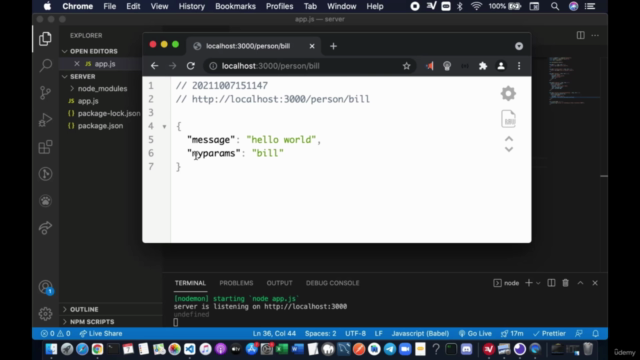Click the editor minimap
Image resolution: width=640 pixels, height=360 pixels.
click(574, 80)
